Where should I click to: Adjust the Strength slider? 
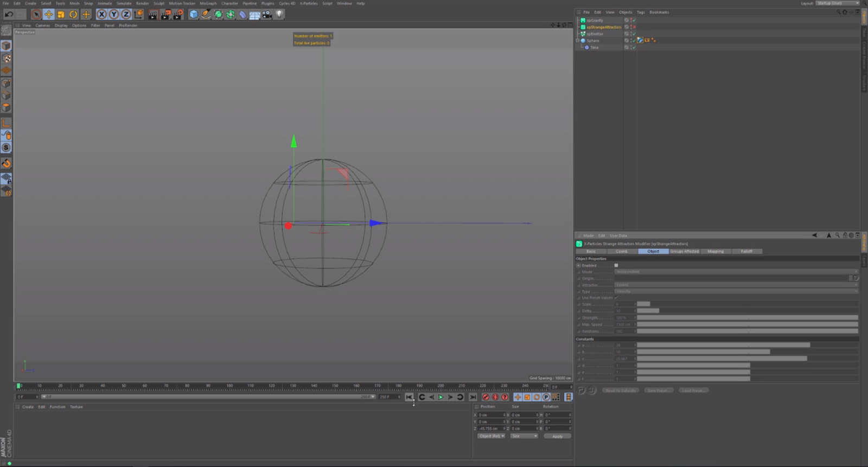tap(748, 318)
